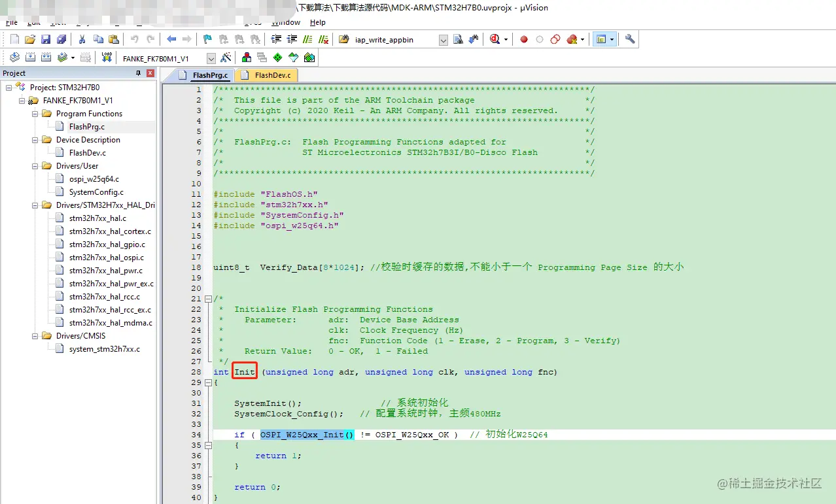This screenshot has height=504, width=836.
Task: Rebuild all target files
Action: coord(46,58)
